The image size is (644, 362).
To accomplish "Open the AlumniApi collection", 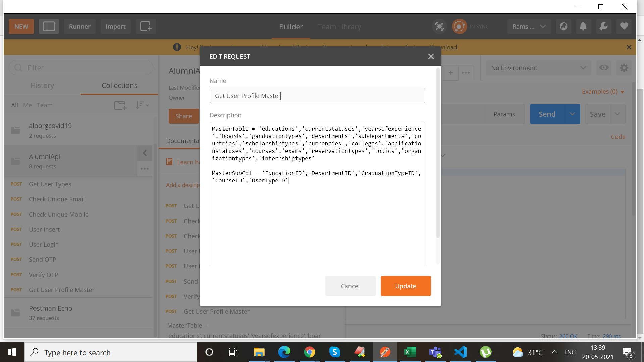I will [70, 161].
